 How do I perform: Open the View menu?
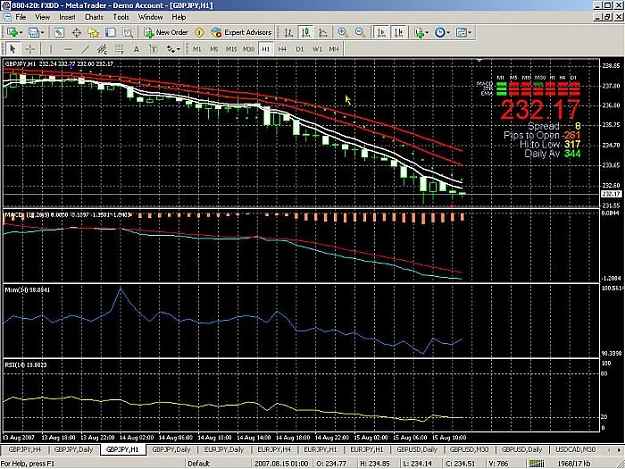pos(42,17)
